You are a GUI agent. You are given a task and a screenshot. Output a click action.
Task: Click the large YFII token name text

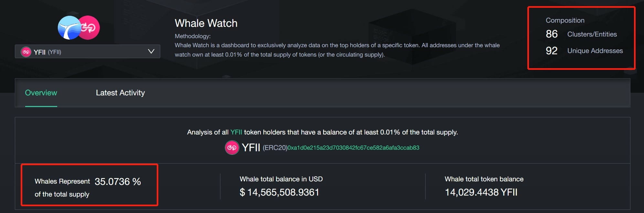[251, 148]
